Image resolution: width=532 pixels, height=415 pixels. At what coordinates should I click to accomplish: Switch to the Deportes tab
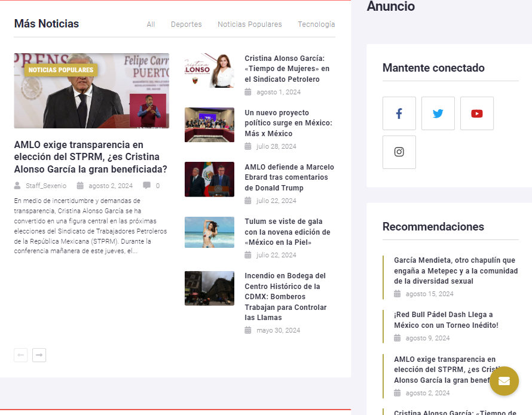pos(186,24)
